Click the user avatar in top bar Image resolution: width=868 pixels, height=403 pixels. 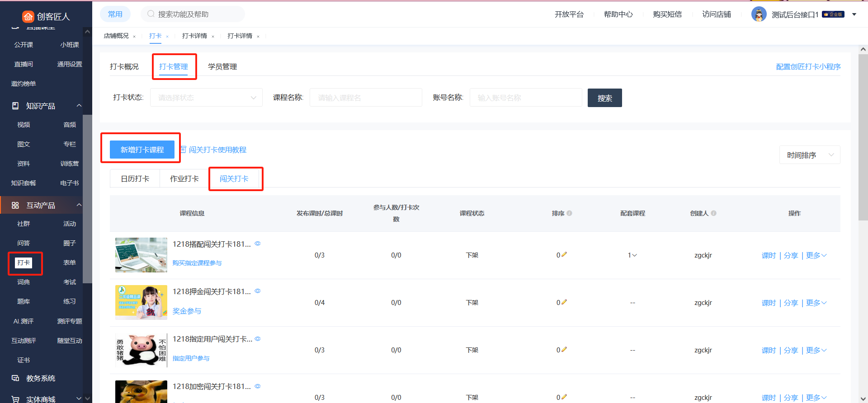(x=759, y=14)
